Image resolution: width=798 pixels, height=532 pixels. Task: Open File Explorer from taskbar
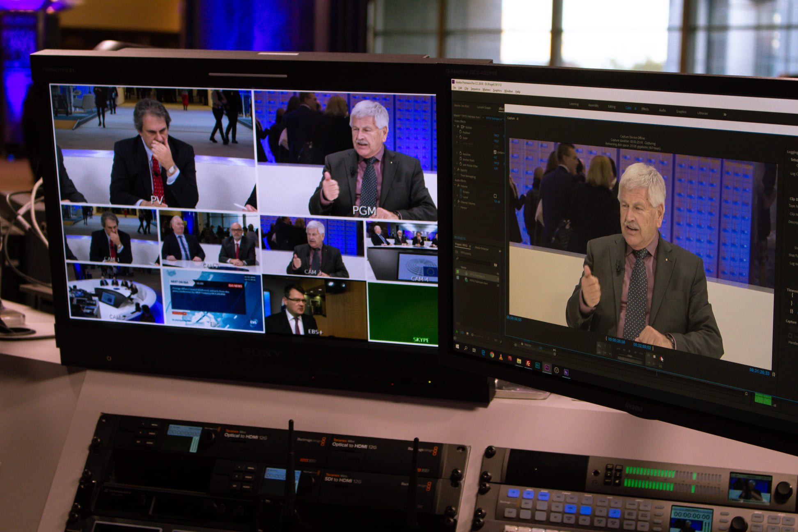(519, 361)
